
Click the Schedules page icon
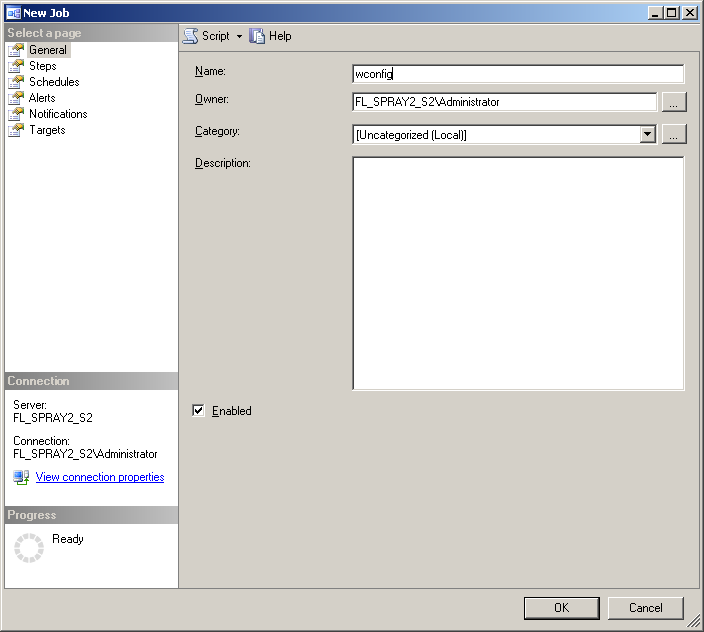coord(16,82)
